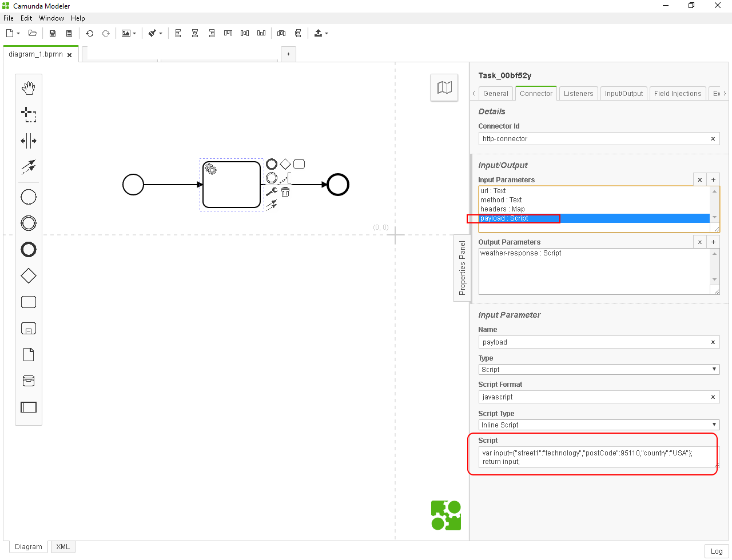The image size is (732, 560).
Task: Toggle the minimap map icon
Action: [x=444, y=87]
